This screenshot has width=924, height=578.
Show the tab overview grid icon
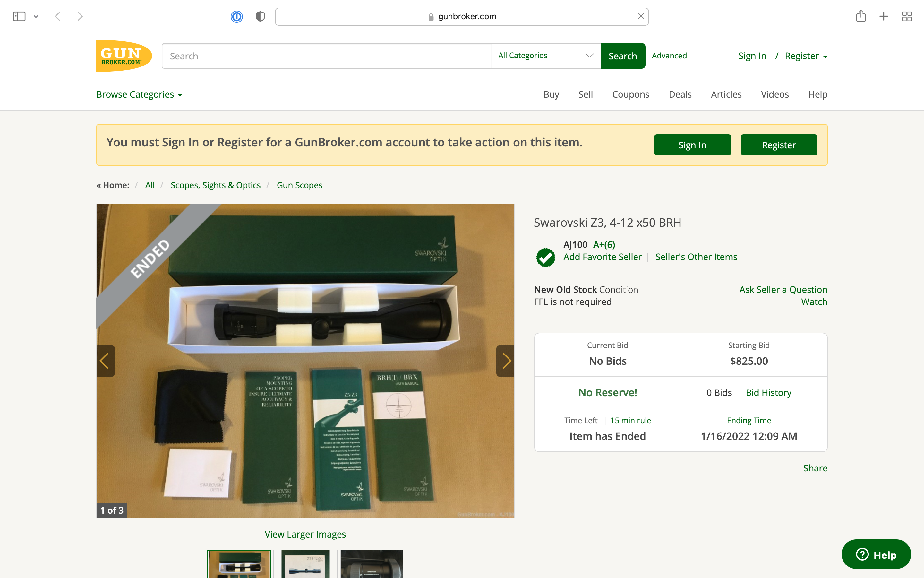click(x=907, y=16)
